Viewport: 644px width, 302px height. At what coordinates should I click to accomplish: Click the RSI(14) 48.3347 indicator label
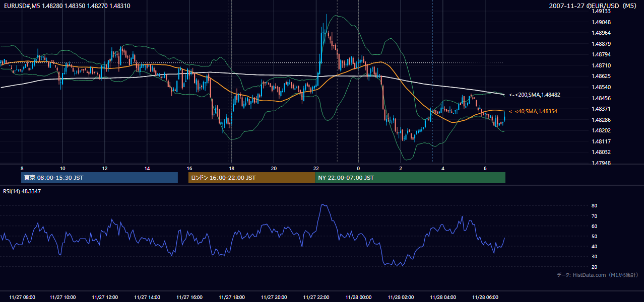22,191
